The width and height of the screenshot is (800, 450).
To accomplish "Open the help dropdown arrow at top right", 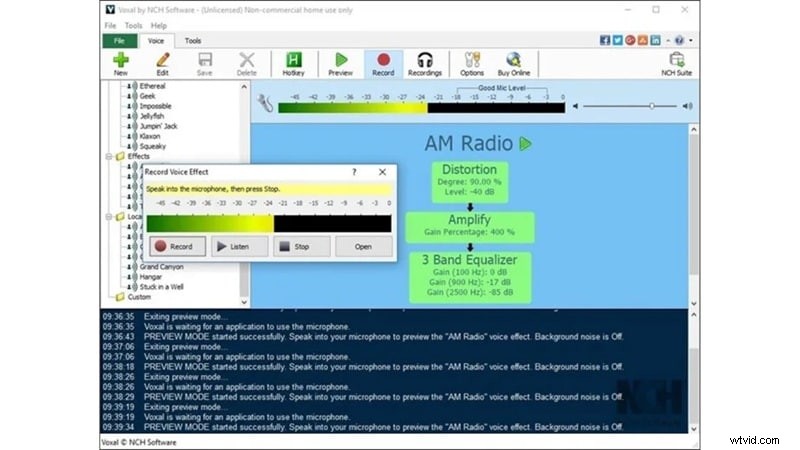I will 691,40.
